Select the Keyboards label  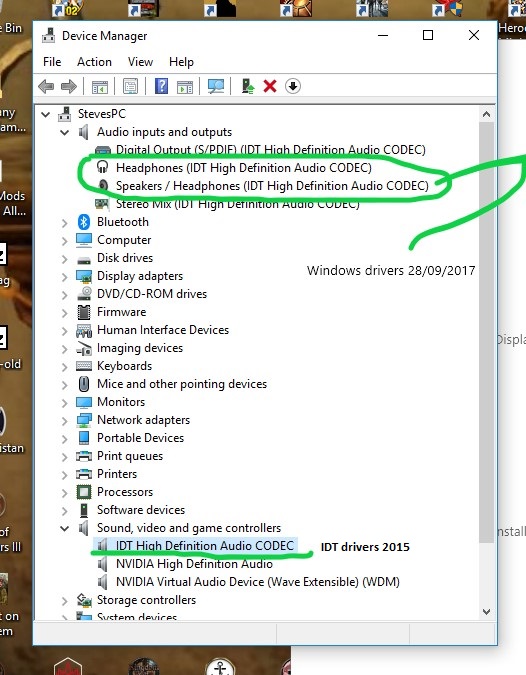pos(124,366)
